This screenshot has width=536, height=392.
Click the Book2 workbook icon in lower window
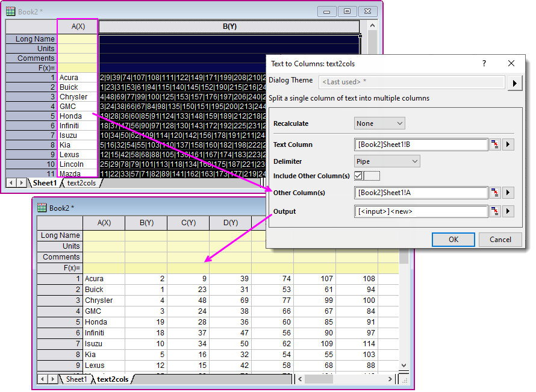pyautogui.click(x=42, y=208)
